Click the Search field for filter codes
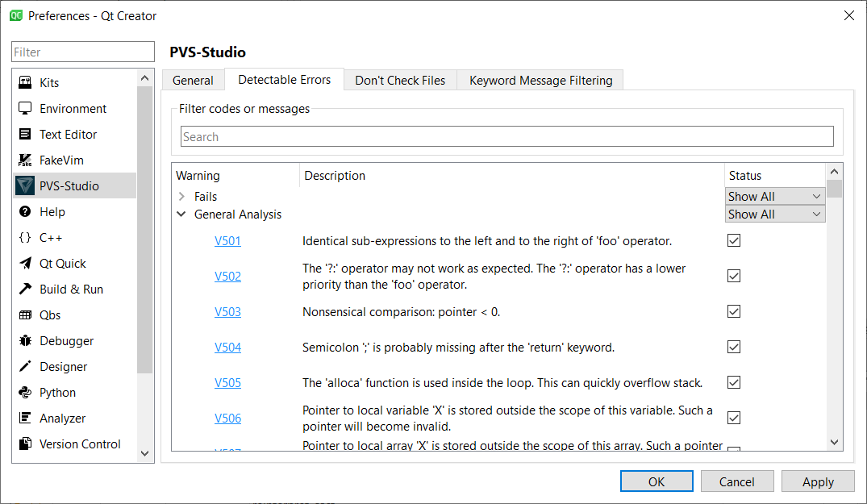Viewport: 867px width, 504px height. coord(506,137)
